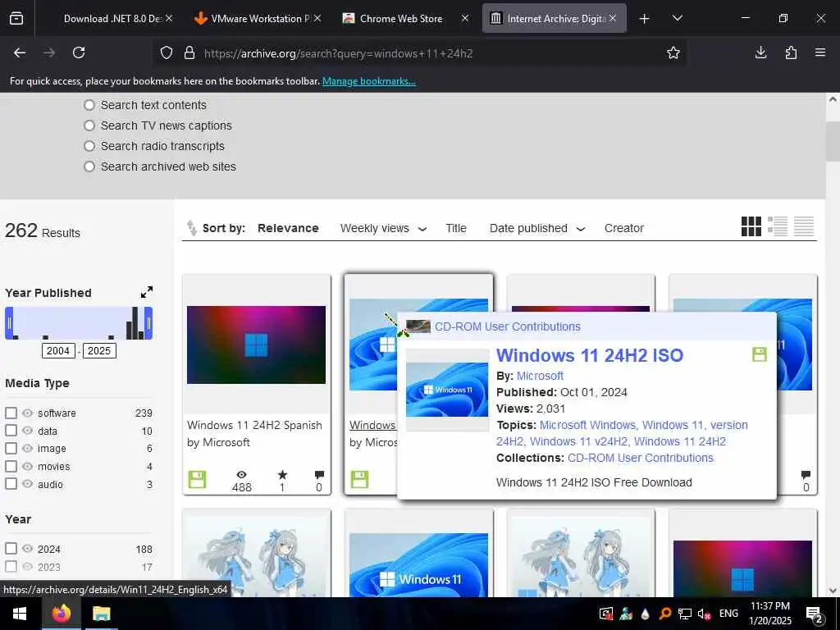Open the Microsoft Windows topic link
Screen dimensions: 840x630
(x=588, y=426)
